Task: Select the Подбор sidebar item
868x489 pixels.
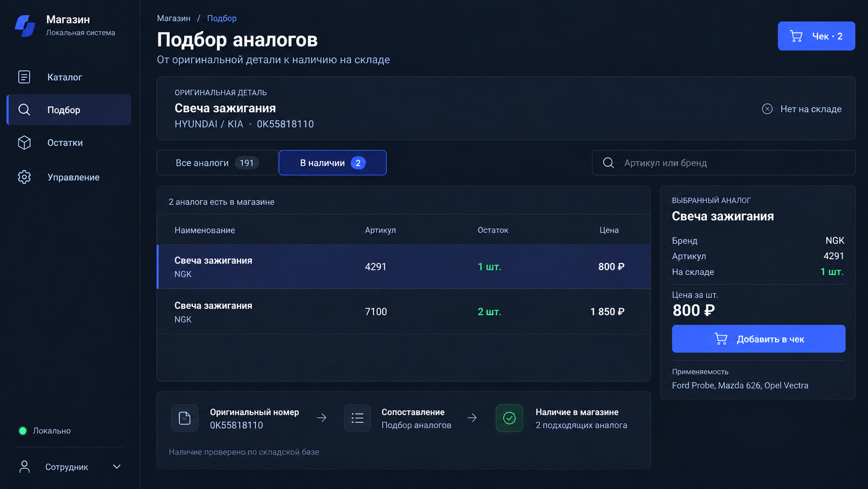Action: pyautogui.click(x=69, y=110)
